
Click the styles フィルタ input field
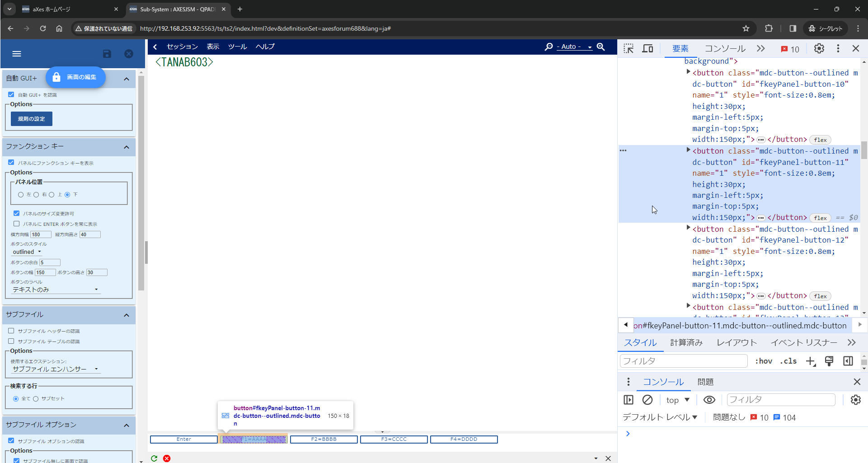click(x=683, y=361)
